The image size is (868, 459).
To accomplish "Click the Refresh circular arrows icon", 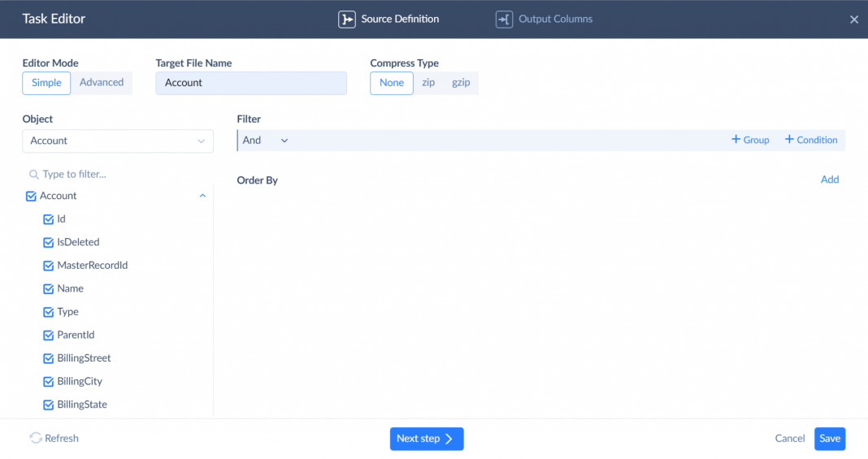I will coord(36,438).
